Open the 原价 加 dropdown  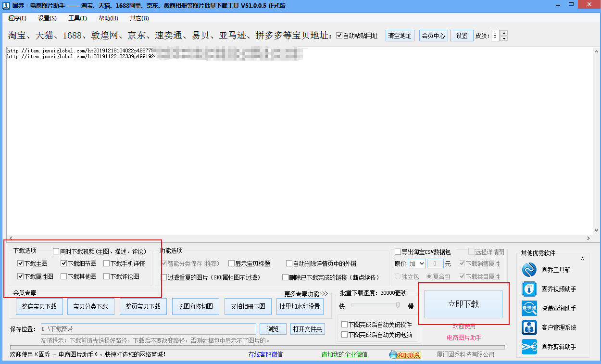click(x=417, y=264)
